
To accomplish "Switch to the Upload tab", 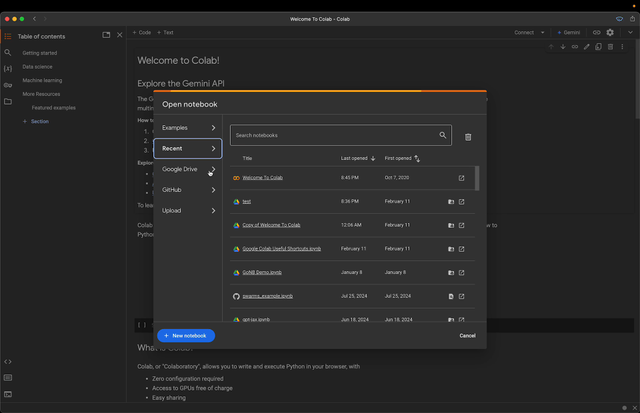I will point(188,211).
